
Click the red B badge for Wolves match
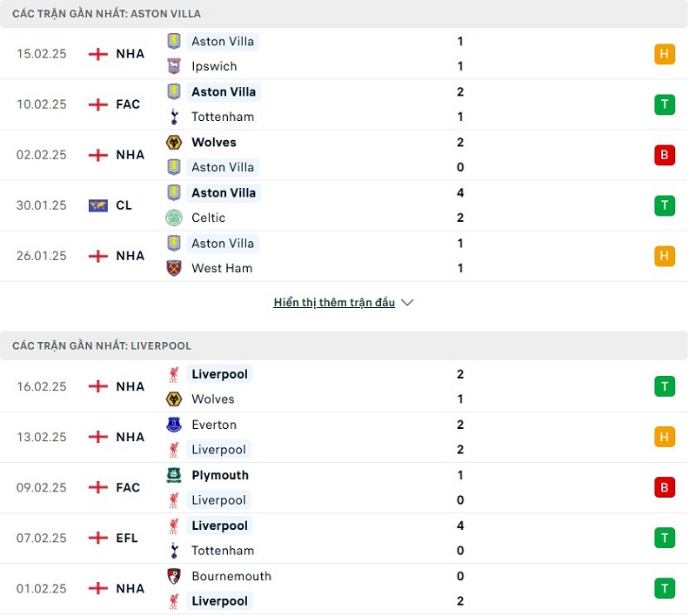tap(665, 155)
